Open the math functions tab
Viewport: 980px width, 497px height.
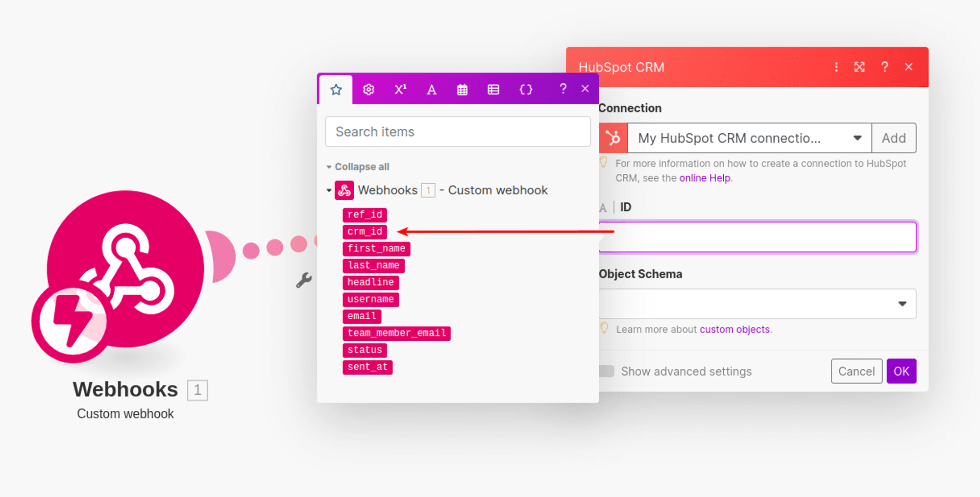coord(400,90)
